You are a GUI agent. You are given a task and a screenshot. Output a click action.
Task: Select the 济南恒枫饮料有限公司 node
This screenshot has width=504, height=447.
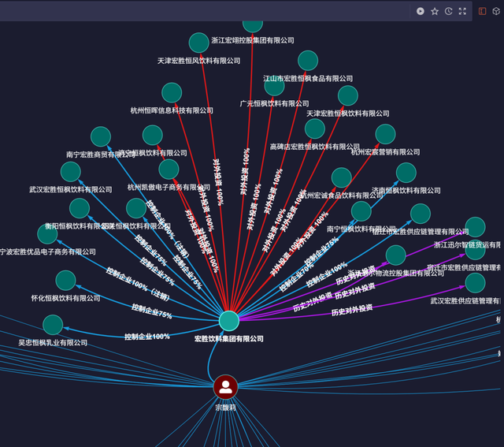point(406,173)
